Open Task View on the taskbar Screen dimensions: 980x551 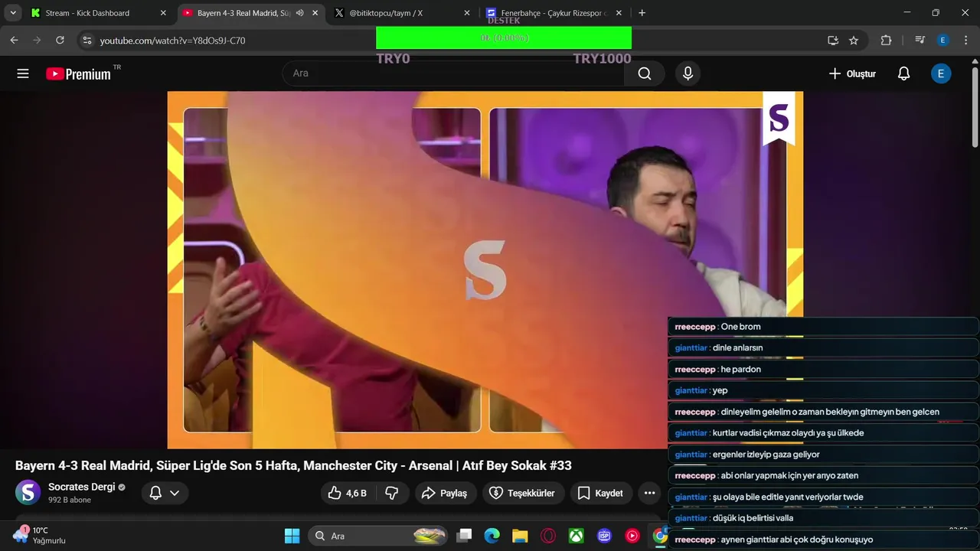pyautogui.click(x=464, y=536)
